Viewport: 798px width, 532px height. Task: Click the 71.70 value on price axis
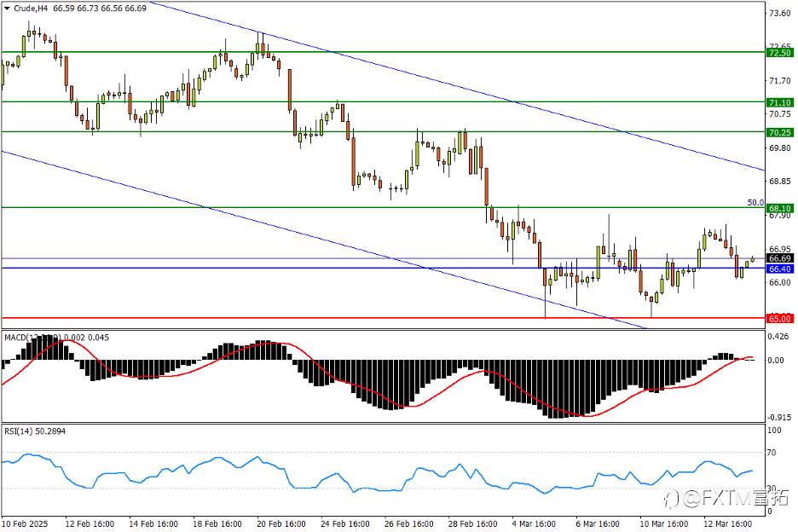(x=780, y=80)
